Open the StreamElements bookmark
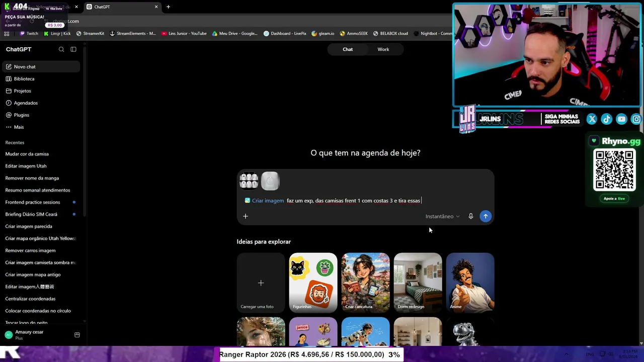The image size is (644, 362). click(132, 34)
